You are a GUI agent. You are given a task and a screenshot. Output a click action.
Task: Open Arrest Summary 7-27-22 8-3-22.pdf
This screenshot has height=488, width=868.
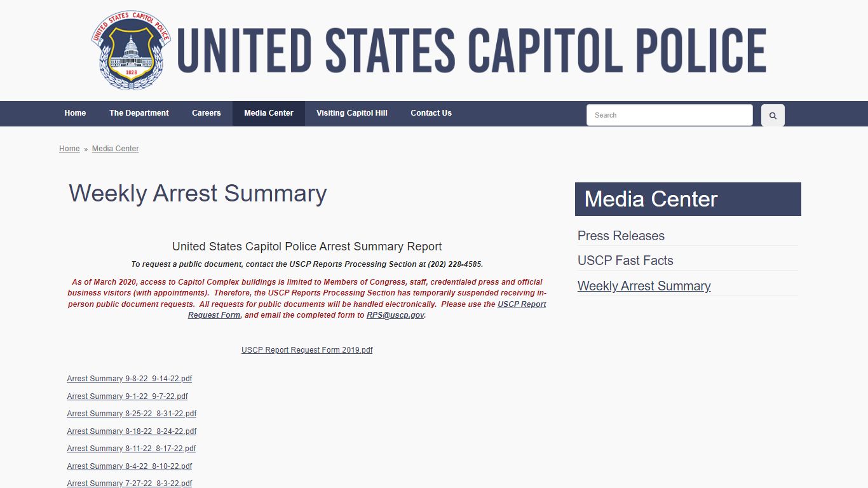tap(130, 484)
